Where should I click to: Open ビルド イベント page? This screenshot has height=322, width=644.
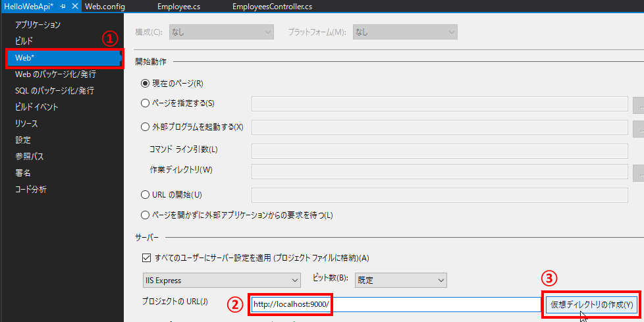tap(37, 107)
